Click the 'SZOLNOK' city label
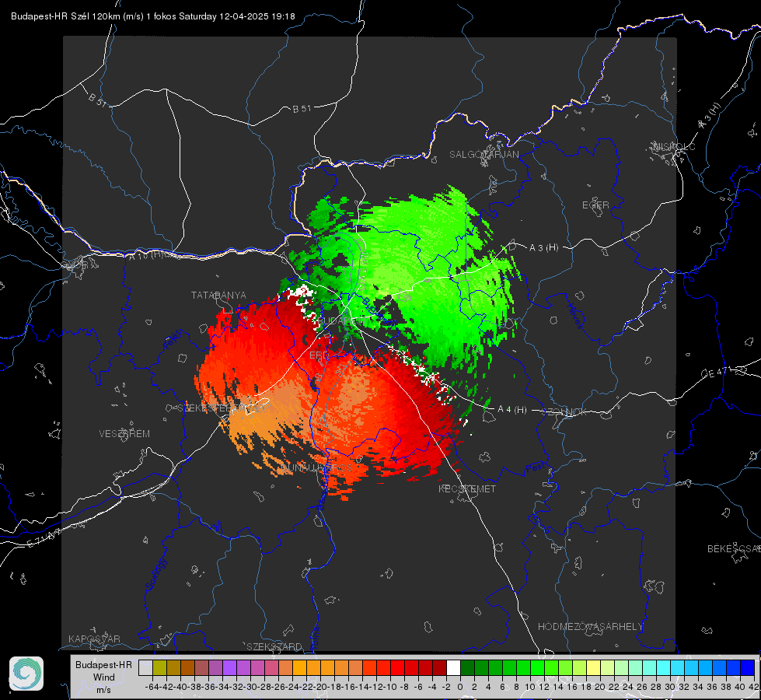761x700 pixels. (x=566, y=412)
